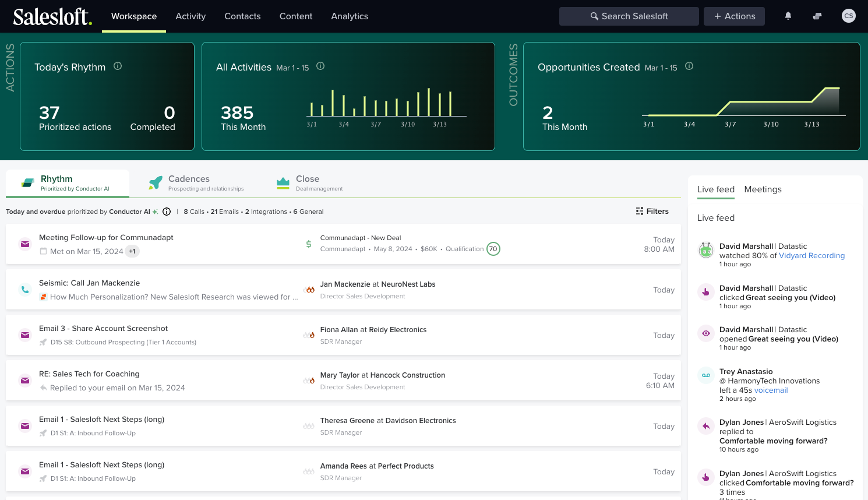Screen dimensions: 868x500
Task: Click phone icon for Seismic: Call Jan Mackenzie
Action: pos(25,290)
